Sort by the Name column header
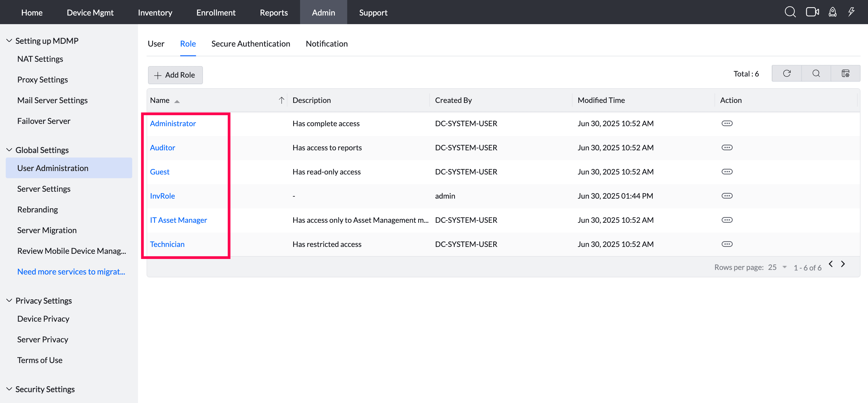868x403 pixels. pyautogui.click(x=160, y=100)
